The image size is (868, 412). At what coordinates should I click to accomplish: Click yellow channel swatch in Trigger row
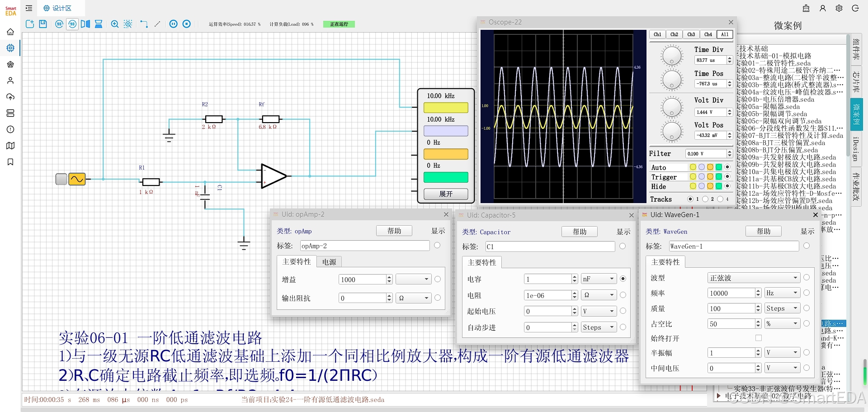coord(693,177)
